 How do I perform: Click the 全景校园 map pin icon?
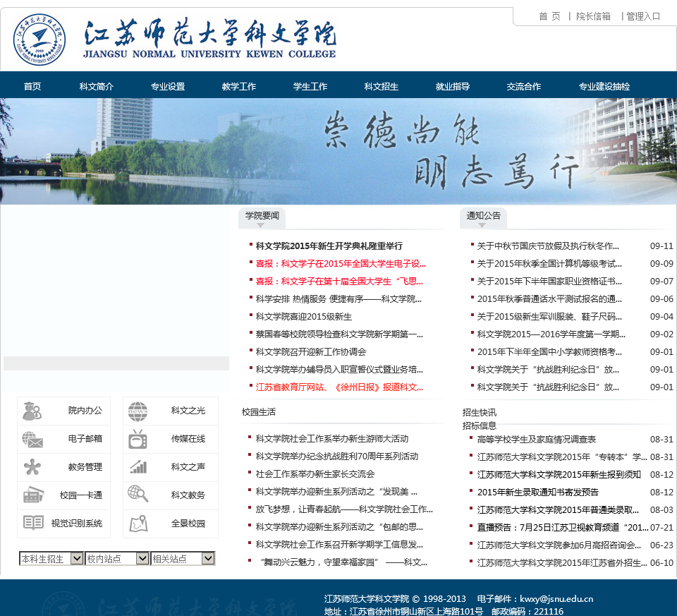(x=139, y=523)
